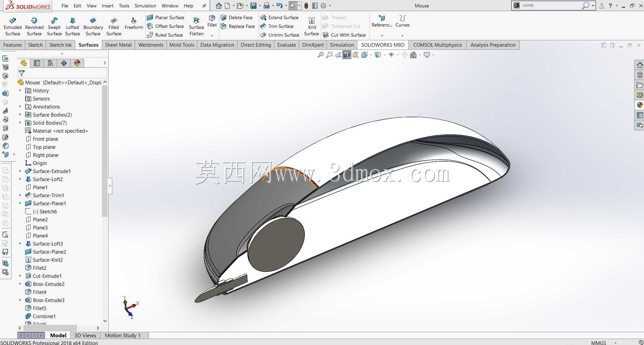Open the ConfigurationManager tab icon
644x345 pixels.
pyautogui.click(x=50, y=63)
